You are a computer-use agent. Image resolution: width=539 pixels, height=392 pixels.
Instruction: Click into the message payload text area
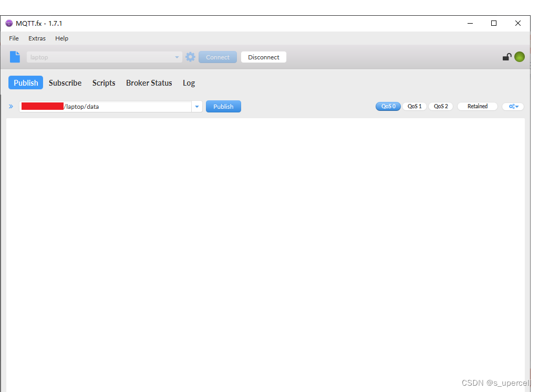tap(265, 254)
